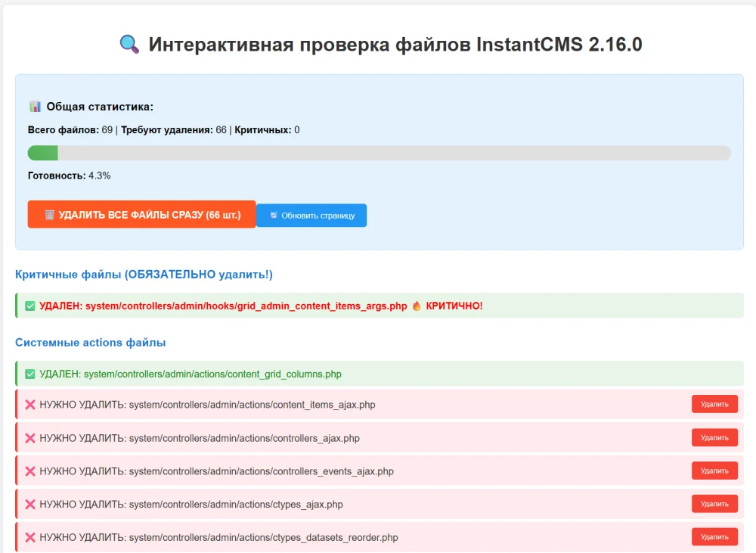
Task: Click the fire icon next to КРИТИЧНО!
Action: pyautogui.click(x=416, y=306)
